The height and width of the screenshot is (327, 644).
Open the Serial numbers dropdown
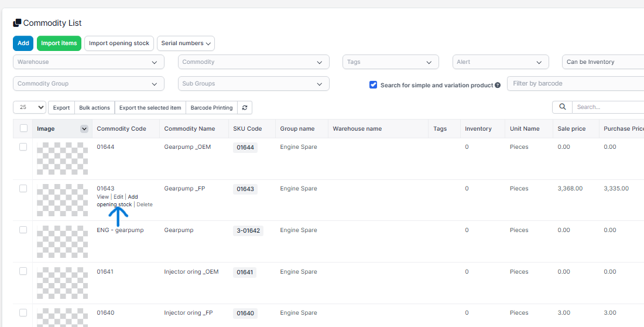[x=186, y=43]
